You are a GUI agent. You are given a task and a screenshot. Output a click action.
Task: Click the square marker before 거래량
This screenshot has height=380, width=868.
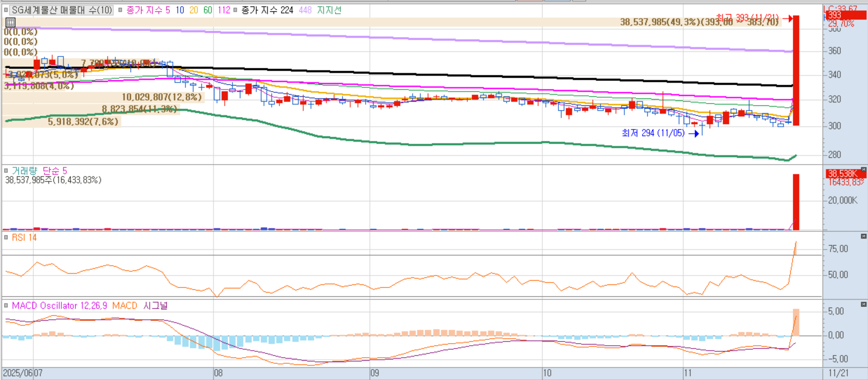6,170
